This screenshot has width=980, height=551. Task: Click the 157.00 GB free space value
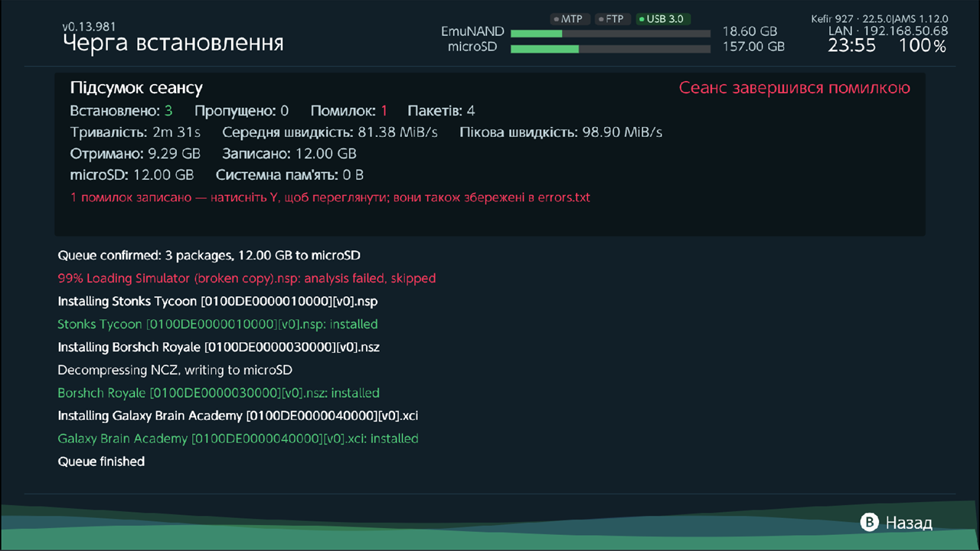point(753,47)
